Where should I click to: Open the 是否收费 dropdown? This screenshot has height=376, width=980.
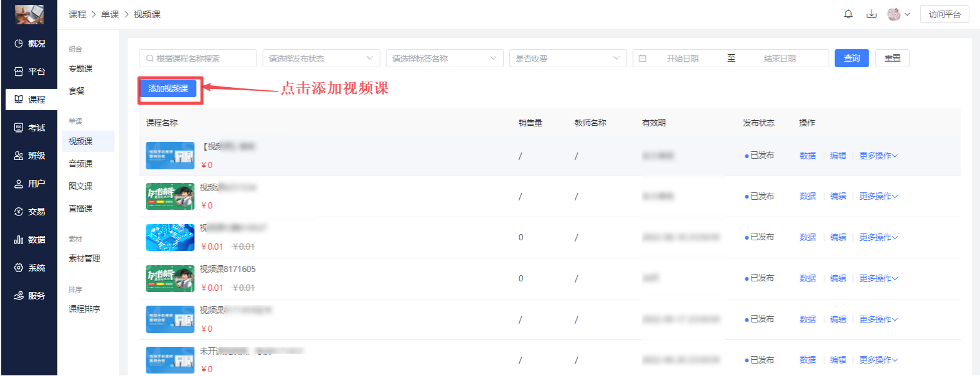567,59
